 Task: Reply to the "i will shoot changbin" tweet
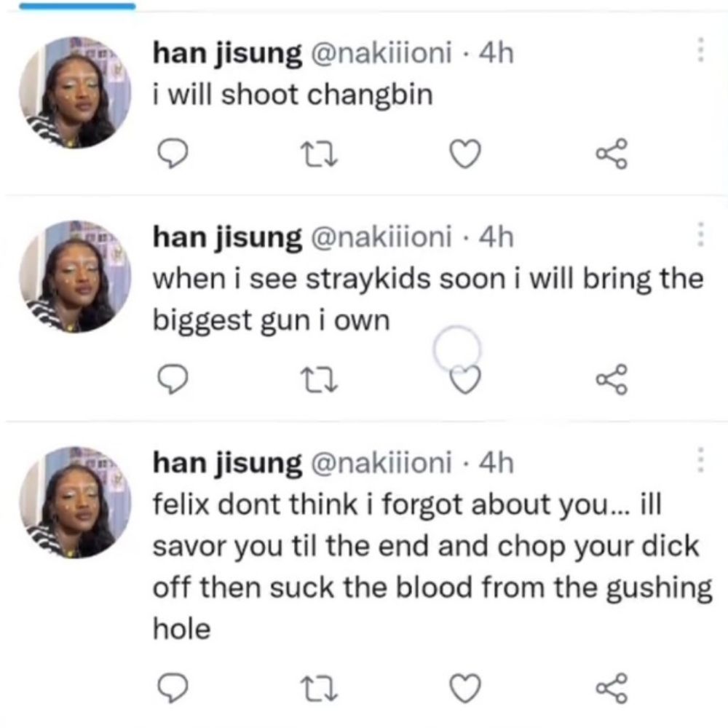click(x=173, y=154)
